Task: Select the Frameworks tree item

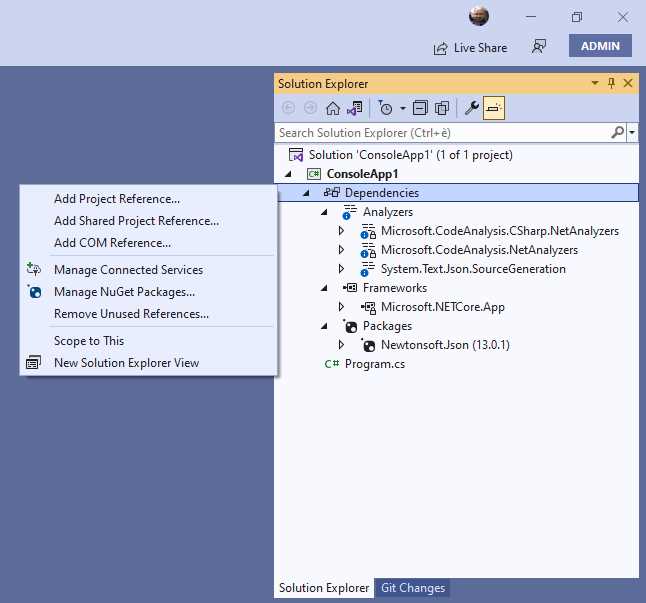Action: (395, 288)
